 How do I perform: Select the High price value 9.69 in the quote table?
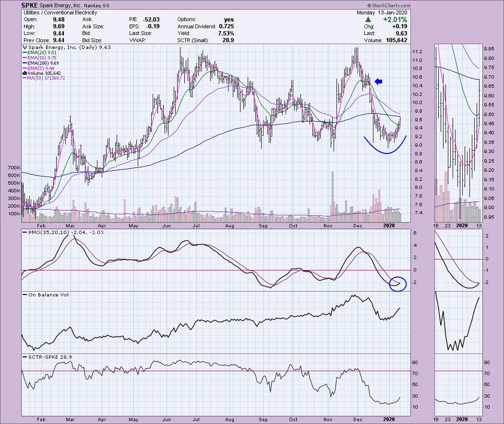pyautogui.click(x=59, y=26)
